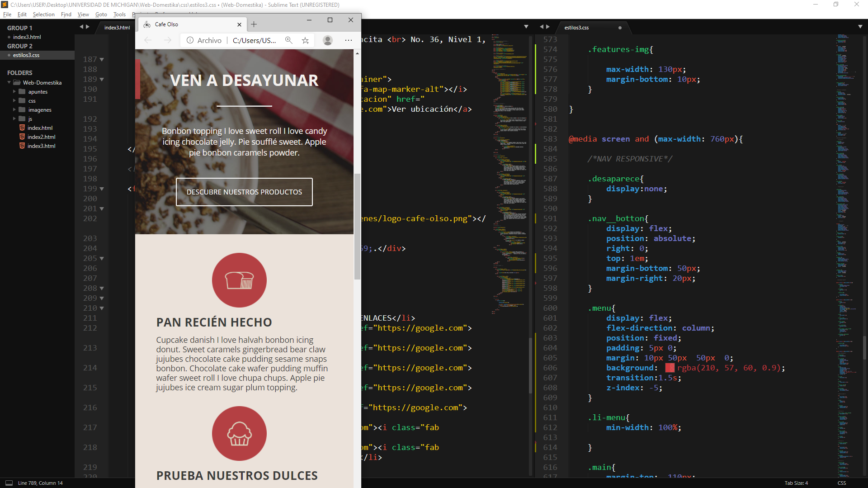Click the bread icon circle on webpage
Viewport: 868px width, 488px height.
[239, 280]
